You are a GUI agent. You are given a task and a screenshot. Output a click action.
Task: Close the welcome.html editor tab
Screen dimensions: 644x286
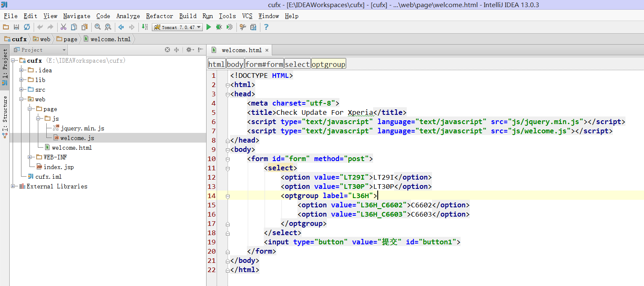[x=267, y=50]
